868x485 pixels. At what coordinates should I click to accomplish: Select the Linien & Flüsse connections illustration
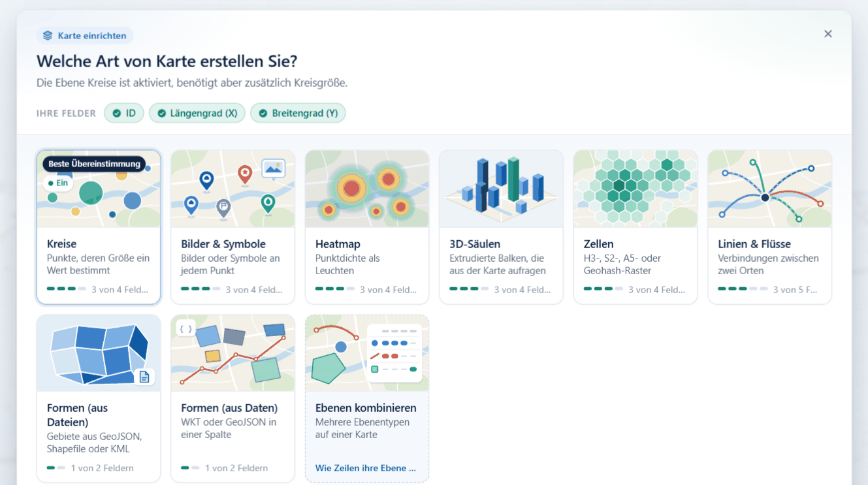[769, 189]
